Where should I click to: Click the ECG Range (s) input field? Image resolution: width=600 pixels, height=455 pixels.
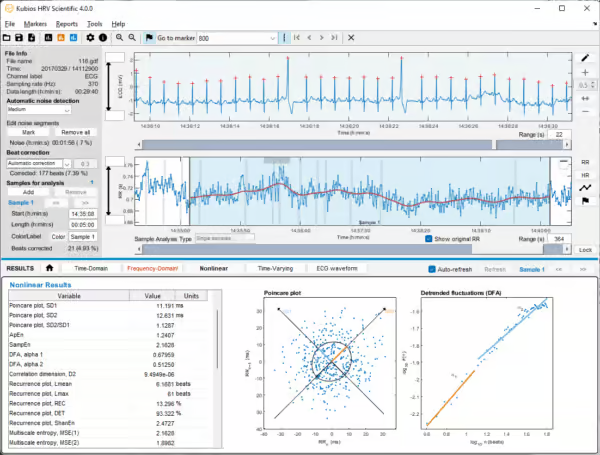pos(558,134)
